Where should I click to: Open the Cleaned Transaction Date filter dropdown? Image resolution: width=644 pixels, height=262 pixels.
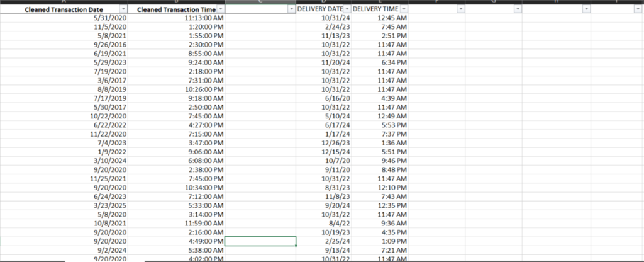tap(123, 9)
